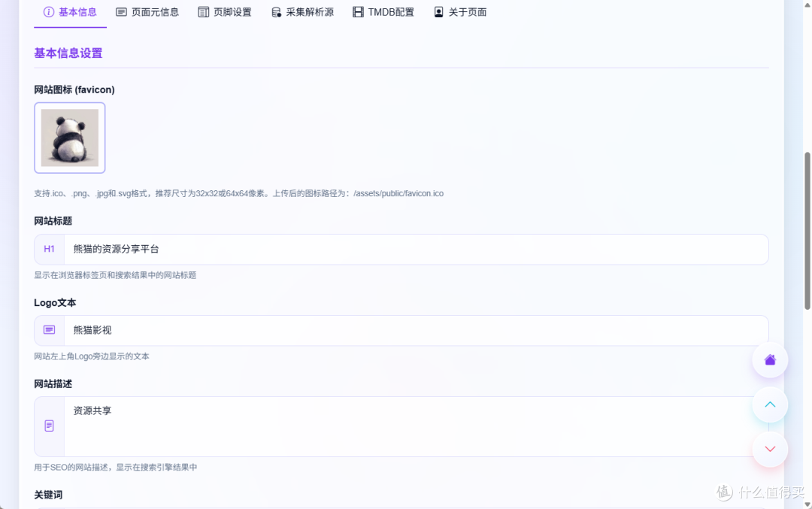Open the 关于页面 tab
Viewport: 812px width, 509px height.
460,12
